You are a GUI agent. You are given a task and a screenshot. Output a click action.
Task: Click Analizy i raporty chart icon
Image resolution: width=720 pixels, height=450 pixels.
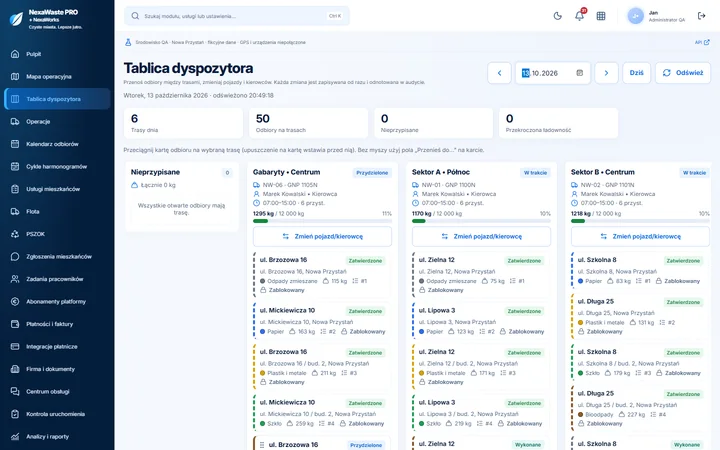(x=15, y=436)
